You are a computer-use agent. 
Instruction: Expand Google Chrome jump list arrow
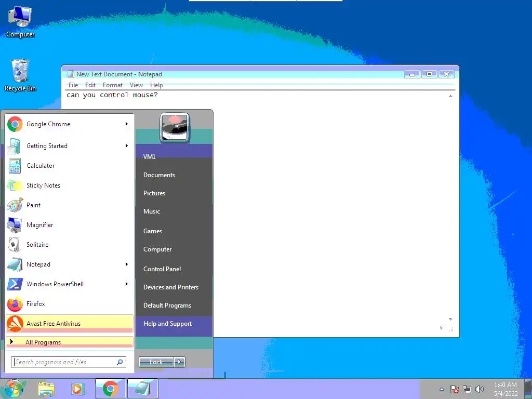127,124
